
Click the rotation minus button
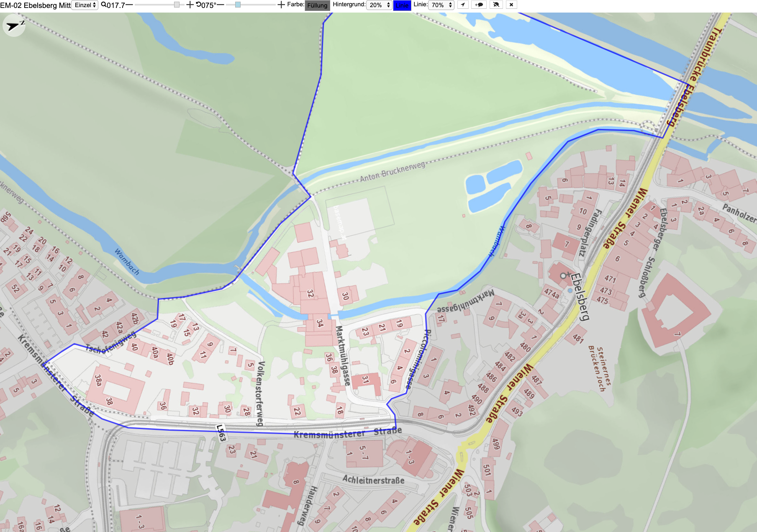[x=221, y=5]
